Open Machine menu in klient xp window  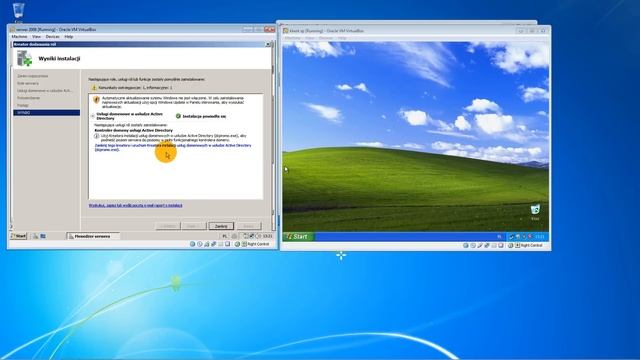[292, 38]
